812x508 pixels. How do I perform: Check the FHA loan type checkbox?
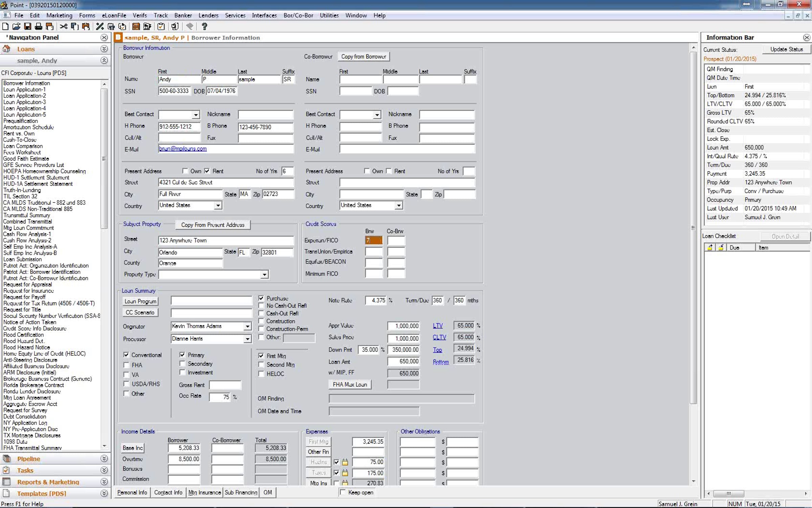click(x=126, y=365)
